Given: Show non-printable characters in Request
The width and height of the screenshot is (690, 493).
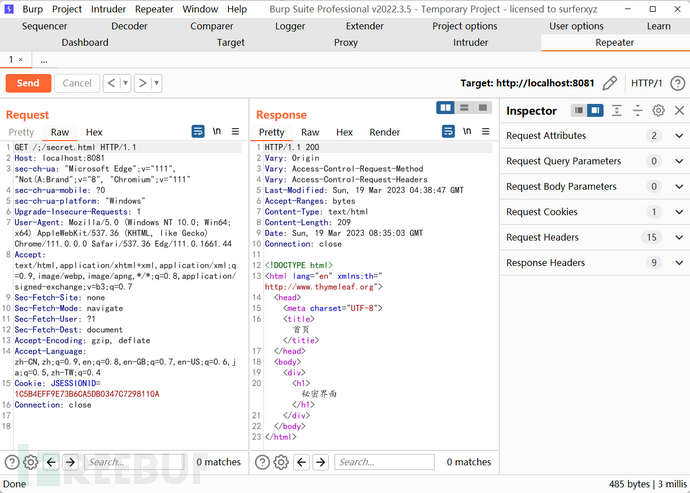Looking at the screenshot, I should tap(217, 131).
